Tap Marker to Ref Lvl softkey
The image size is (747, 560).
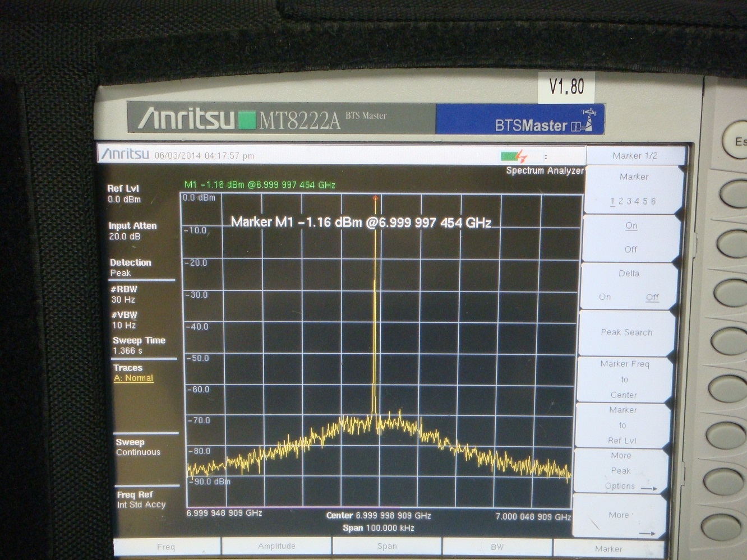pyautogui.click(x=622, y=425)
